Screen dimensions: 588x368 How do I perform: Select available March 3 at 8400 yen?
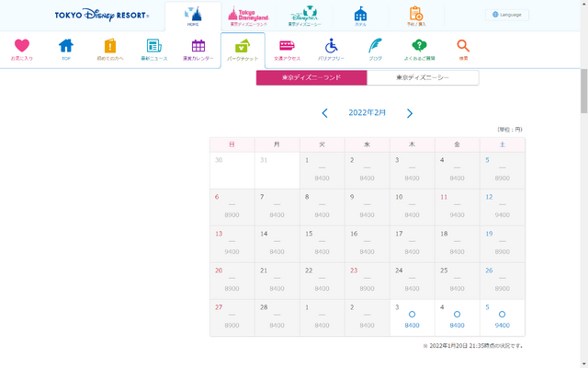coord(413,317)
